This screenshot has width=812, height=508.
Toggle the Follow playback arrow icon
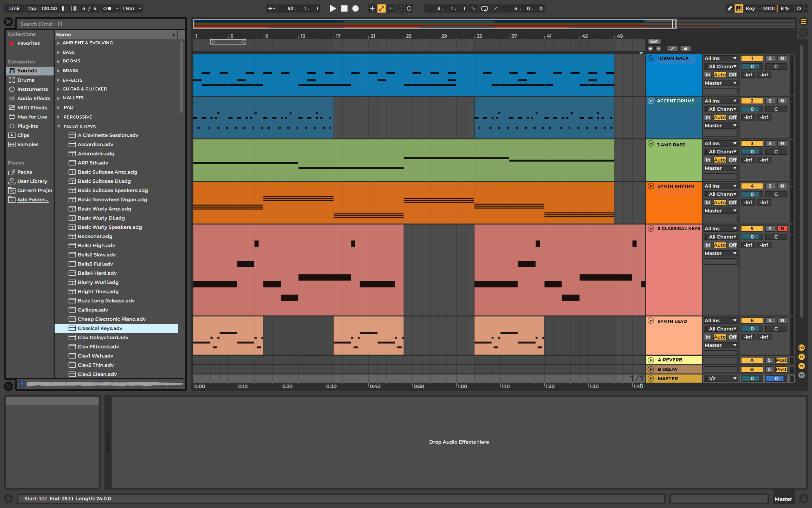(x=271, y=8)
